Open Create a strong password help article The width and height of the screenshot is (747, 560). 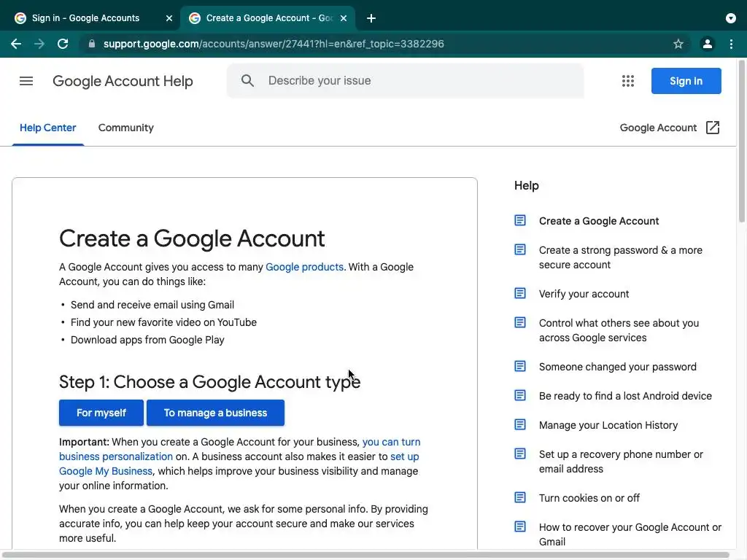(x=620, y=257)
